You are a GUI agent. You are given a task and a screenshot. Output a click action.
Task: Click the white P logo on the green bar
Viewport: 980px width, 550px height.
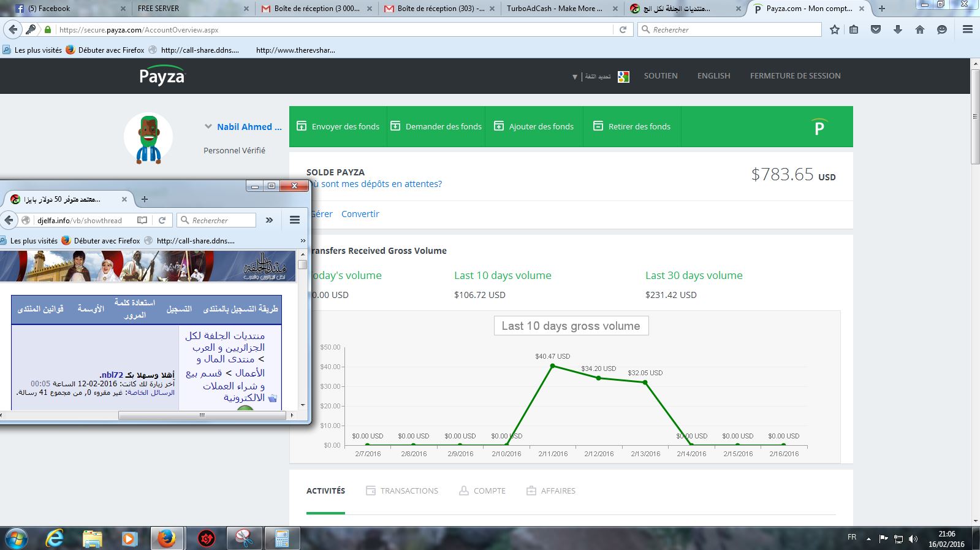click(x=819, y=127)
